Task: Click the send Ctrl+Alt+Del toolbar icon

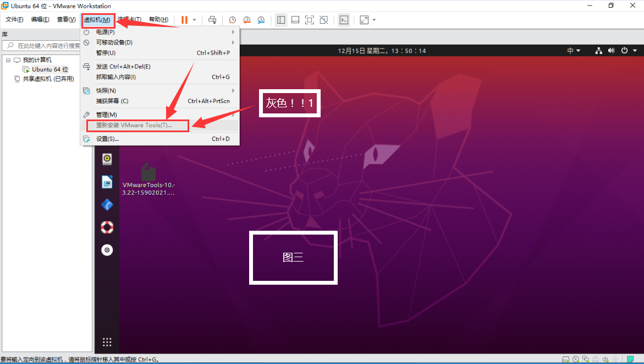Action: point(212,20)
